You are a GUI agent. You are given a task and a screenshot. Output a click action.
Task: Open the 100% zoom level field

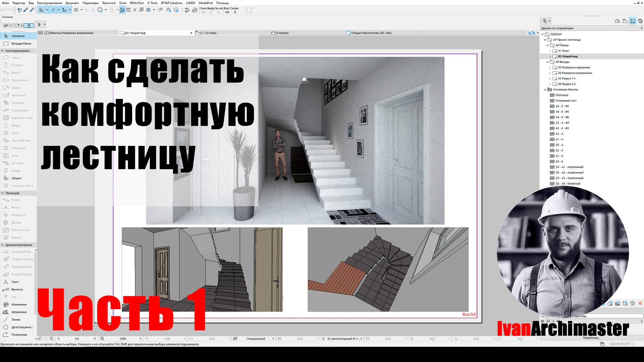(x=123, y=339)
